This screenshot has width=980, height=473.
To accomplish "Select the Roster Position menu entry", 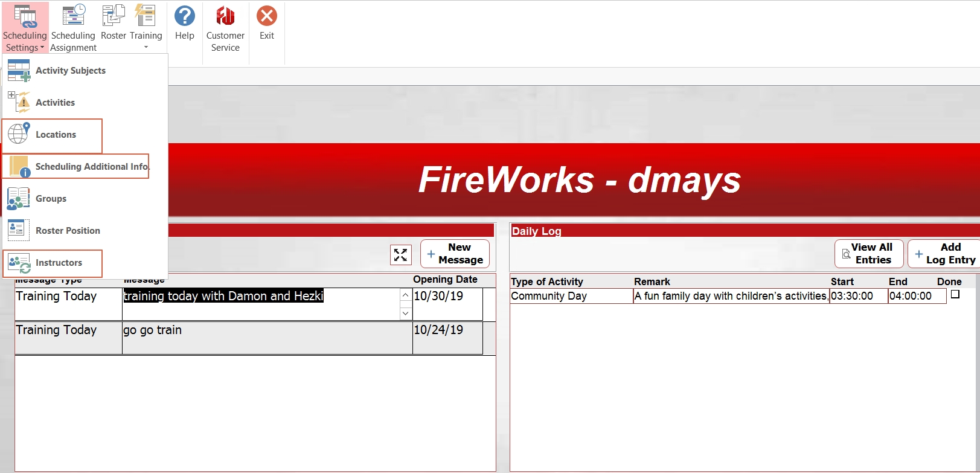I will [x=85, y=231].
